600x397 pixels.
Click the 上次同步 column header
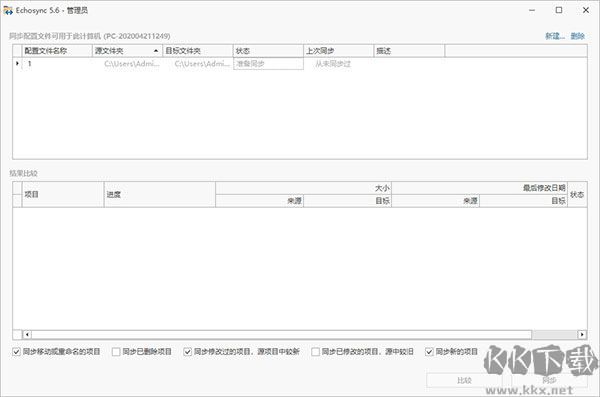tap(339, 51)
